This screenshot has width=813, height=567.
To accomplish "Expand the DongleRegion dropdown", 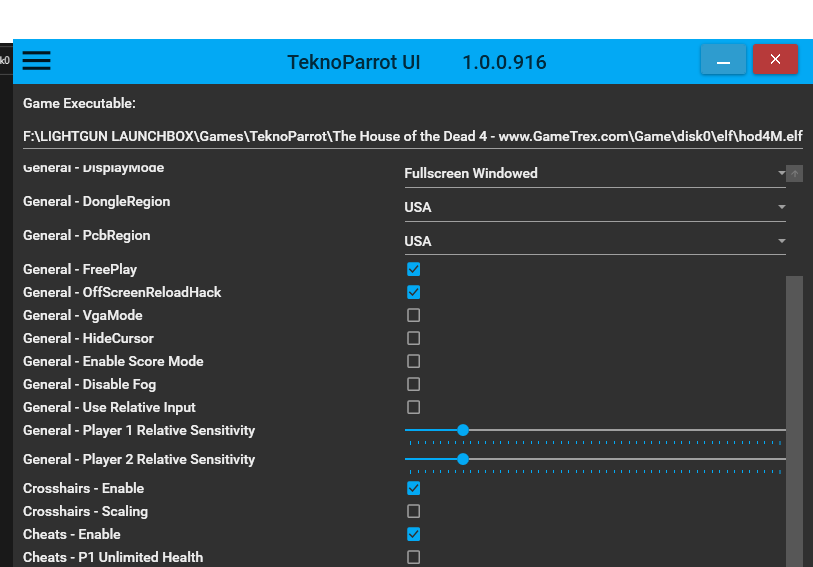I will click(594, 208).
